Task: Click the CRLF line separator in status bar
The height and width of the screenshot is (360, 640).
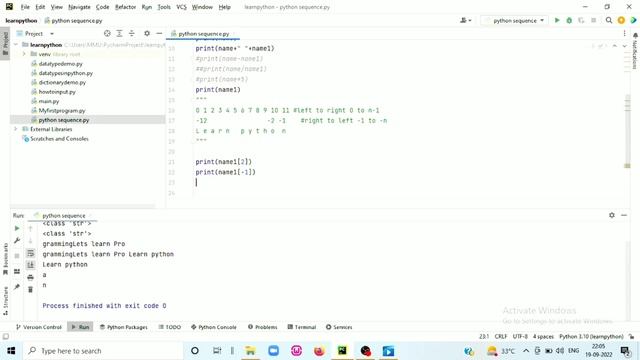Action: (x=501, y=337)
